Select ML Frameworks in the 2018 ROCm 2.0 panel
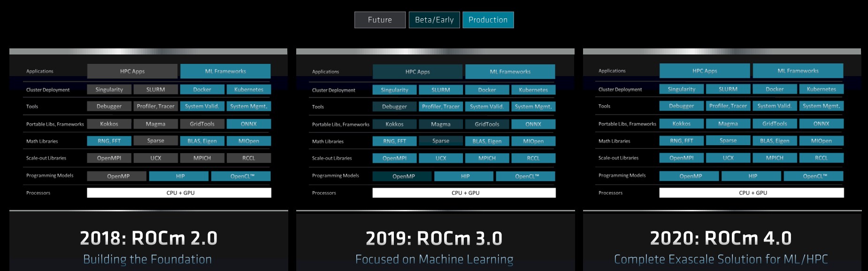868x271 pixels. (225, 71)
